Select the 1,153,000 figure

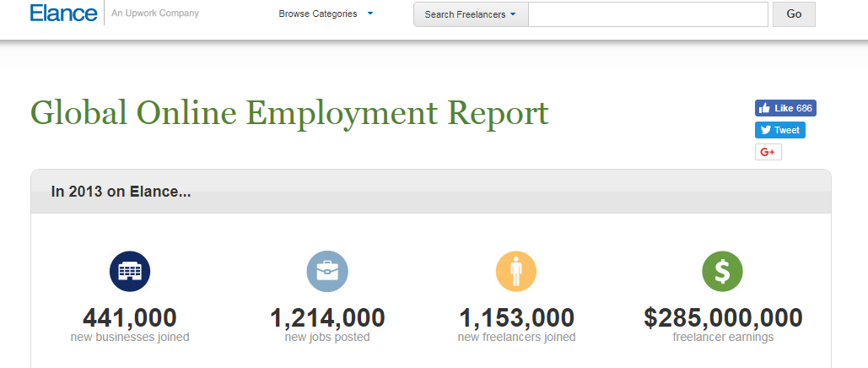(x=516, y=318)
